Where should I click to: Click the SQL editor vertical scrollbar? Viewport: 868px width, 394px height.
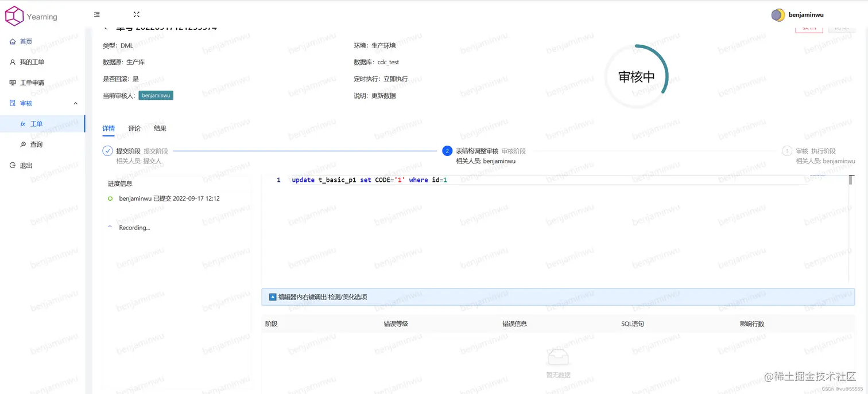click(851, 229)
